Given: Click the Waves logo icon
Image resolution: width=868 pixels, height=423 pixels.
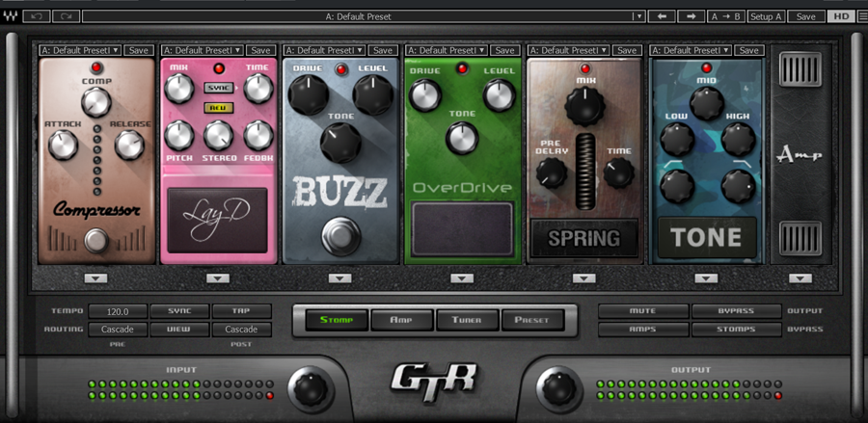Looking at the screenshot, I should (x=11, y=16).
